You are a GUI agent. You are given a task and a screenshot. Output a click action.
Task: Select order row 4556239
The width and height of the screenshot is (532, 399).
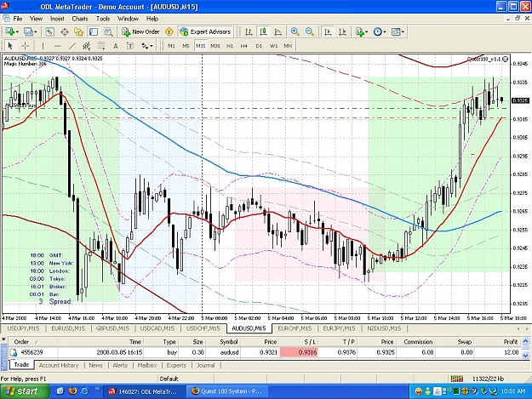(x=263, y=352)
